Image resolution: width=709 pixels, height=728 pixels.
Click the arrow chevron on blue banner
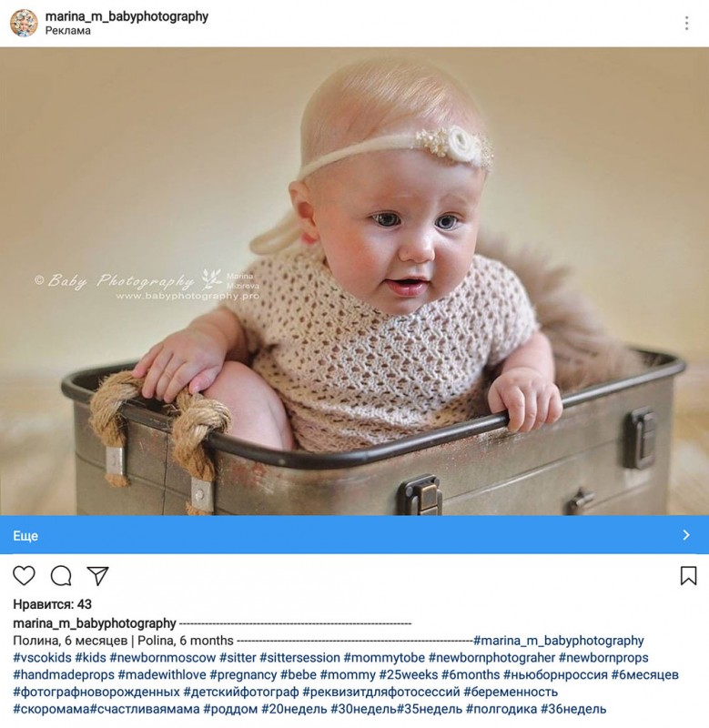coord(686,535)
